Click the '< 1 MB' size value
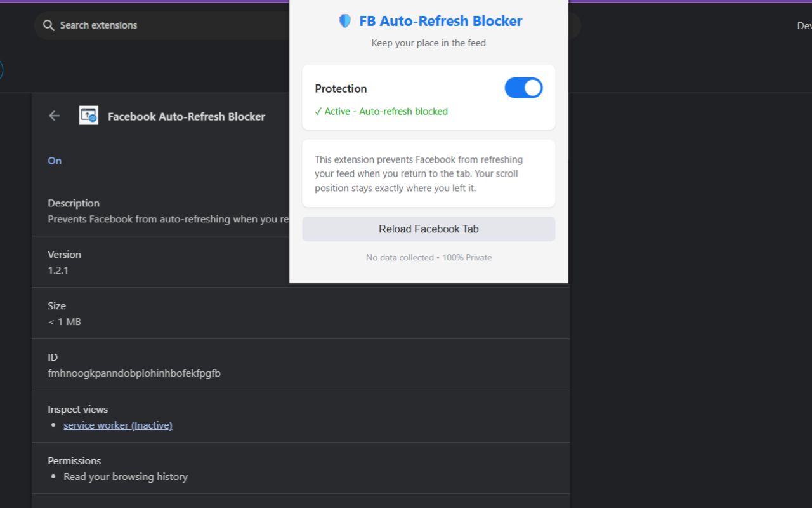The width and height of the screenshot is (812, 508). 65,322
